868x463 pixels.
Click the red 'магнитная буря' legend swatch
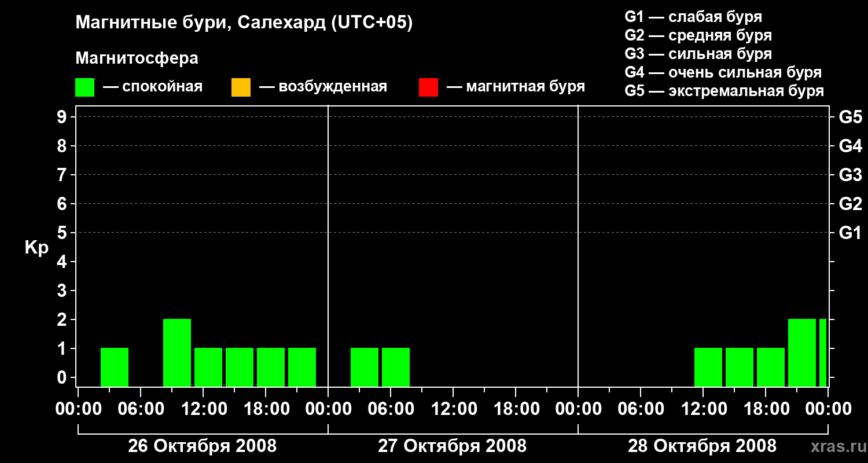click(x=428, y=87)
